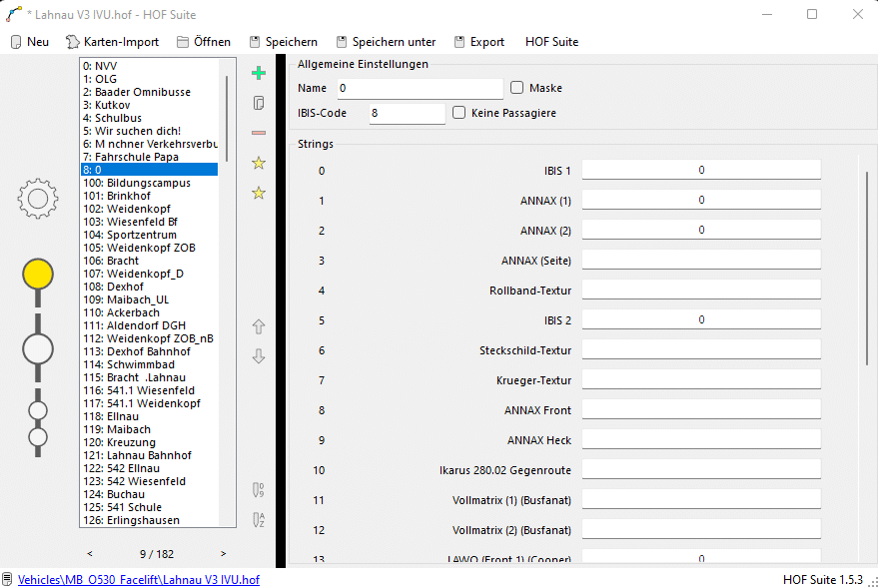Click the sort by number icon
This screenshot has width=878, height=588.
[x=259, y=490]
